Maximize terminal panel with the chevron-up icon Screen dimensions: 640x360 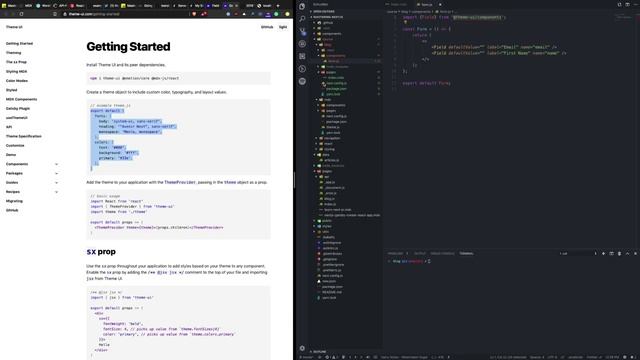click(x=627, y=253)
